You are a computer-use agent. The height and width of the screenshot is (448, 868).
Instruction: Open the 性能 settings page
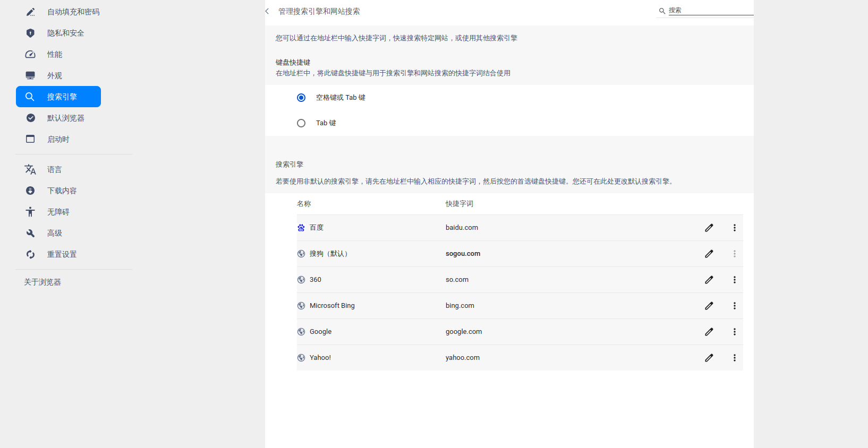58,54
